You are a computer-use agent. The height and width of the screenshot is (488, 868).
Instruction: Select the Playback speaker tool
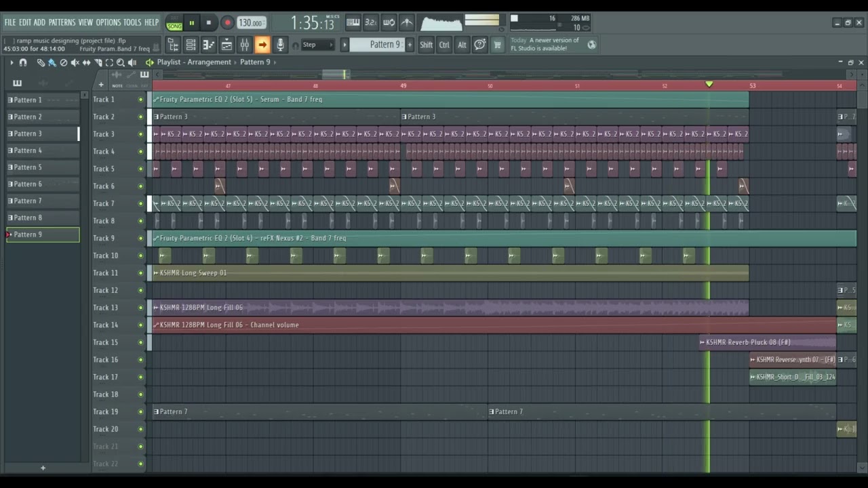(132, 62)
